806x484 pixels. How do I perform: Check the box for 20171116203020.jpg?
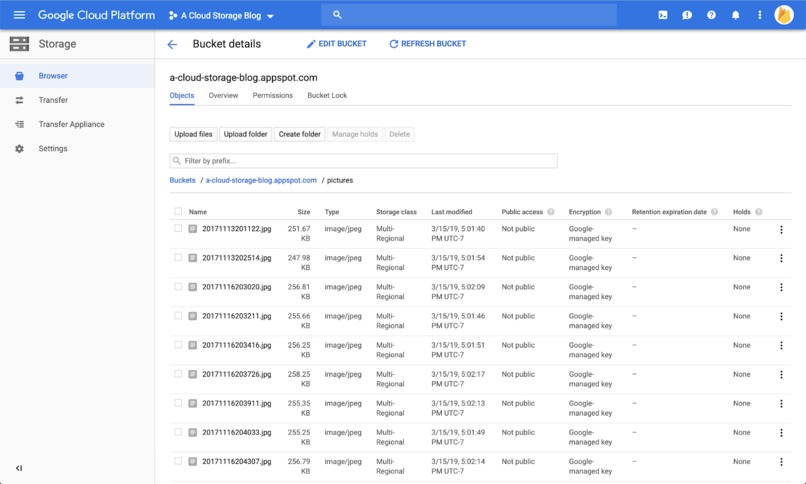178,287
